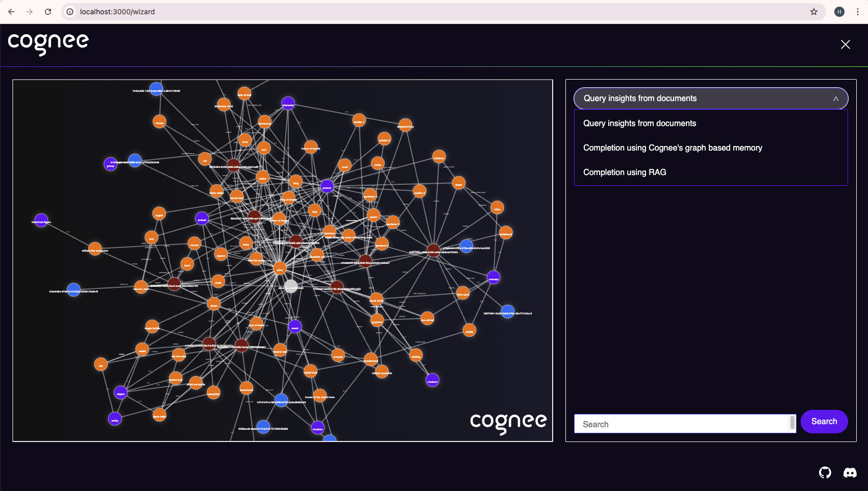Select the 'knave of hearts' node
868x491 pixels.
pos(311,147)
